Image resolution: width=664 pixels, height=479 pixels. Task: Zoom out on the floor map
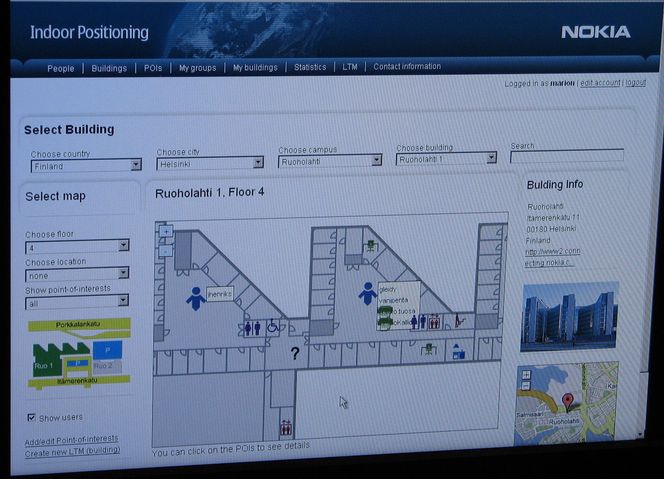165,252
